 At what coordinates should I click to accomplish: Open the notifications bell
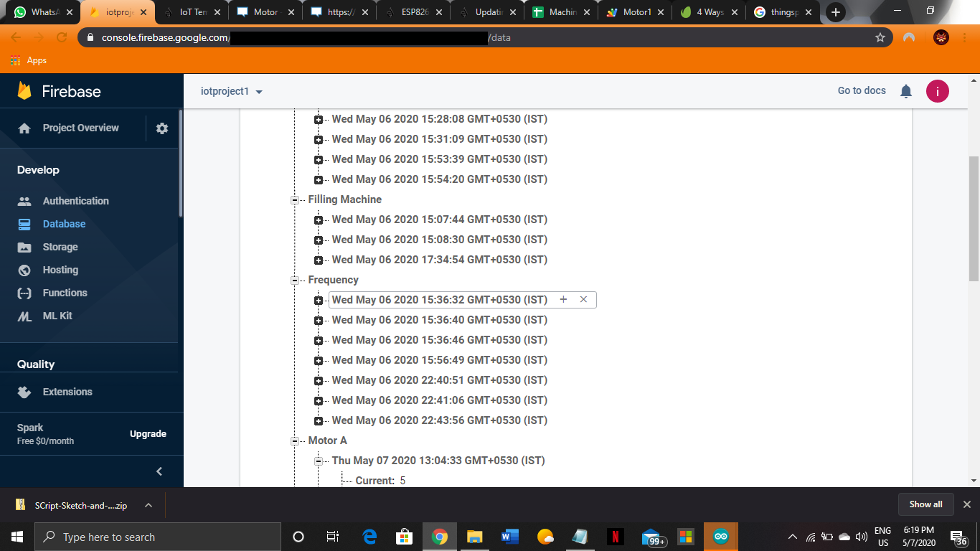(x=905, y=90)
